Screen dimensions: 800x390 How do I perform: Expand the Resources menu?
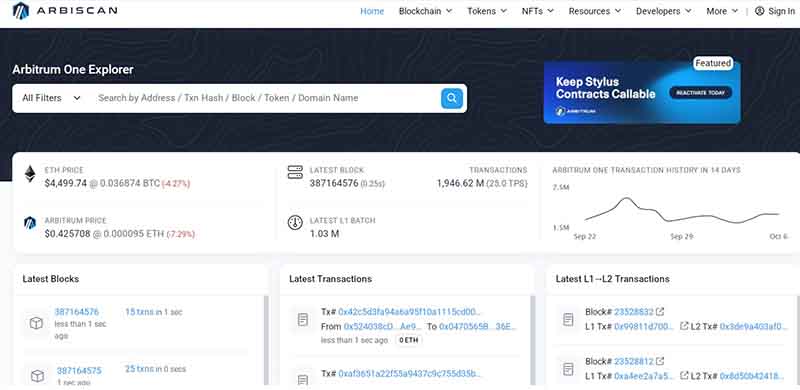[x=595, y=11]
